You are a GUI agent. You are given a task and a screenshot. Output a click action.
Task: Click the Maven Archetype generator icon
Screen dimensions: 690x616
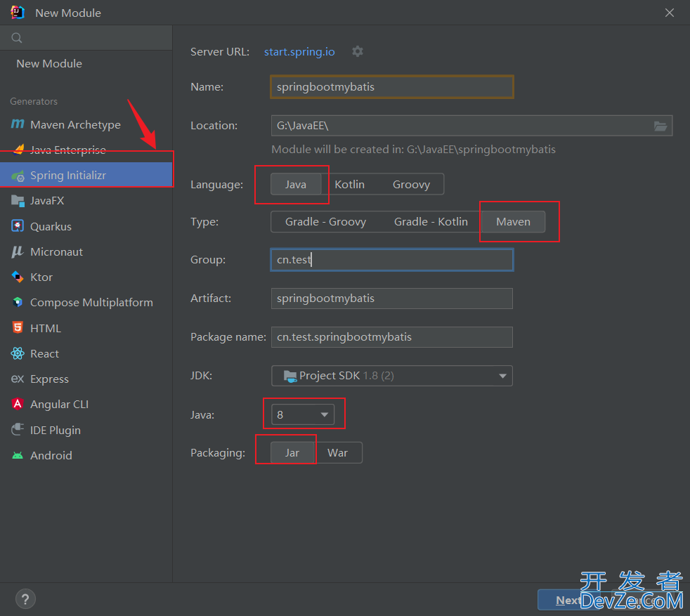click(x=18, y=124)
